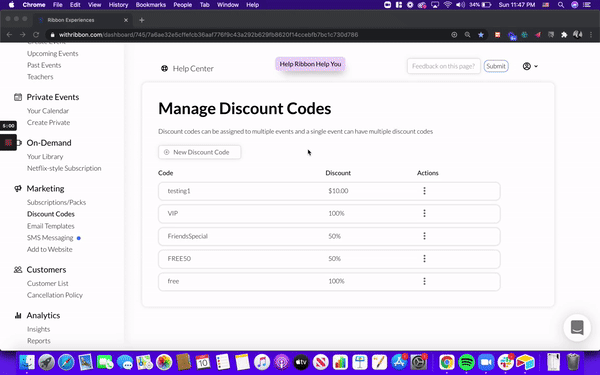Image resolution: width=600 pixels, height=375 pixels.
Task: Open Slack from the dock
Action: (x=505, y=362)
